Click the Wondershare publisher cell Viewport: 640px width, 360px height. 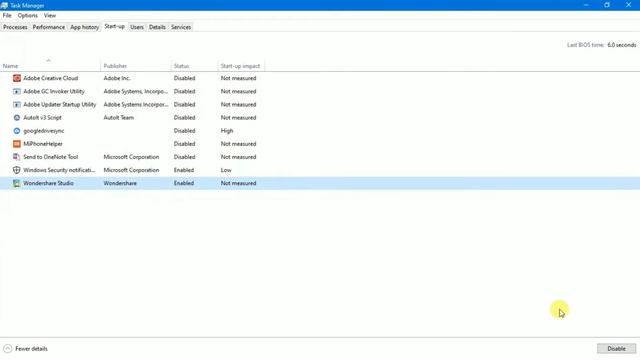click(120, 183)
